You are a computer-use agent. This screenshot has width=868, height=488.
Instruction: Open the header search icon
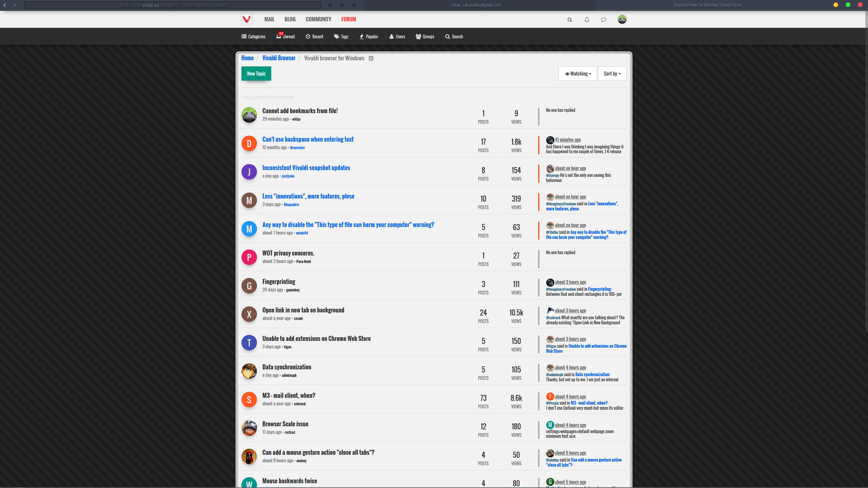coord(570,20)
